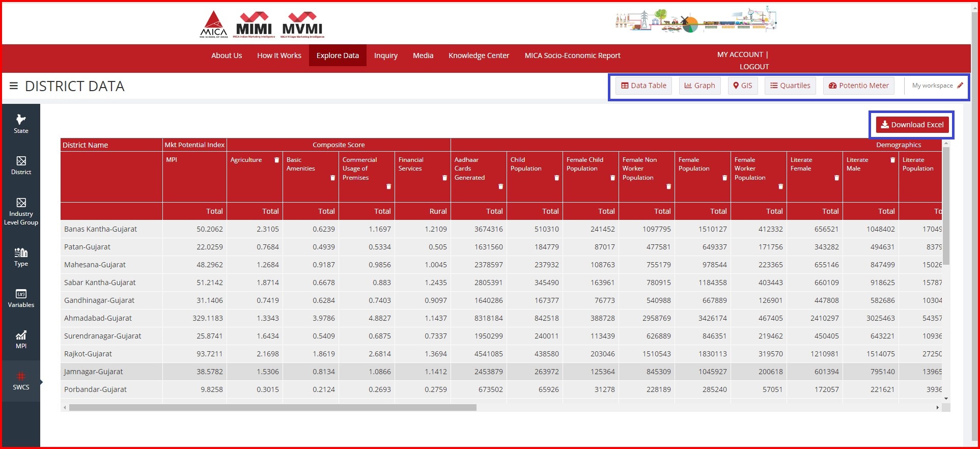Select the Type sidebar icon
980x449 pixels.
pyautogui.click(x=21, y=257)
